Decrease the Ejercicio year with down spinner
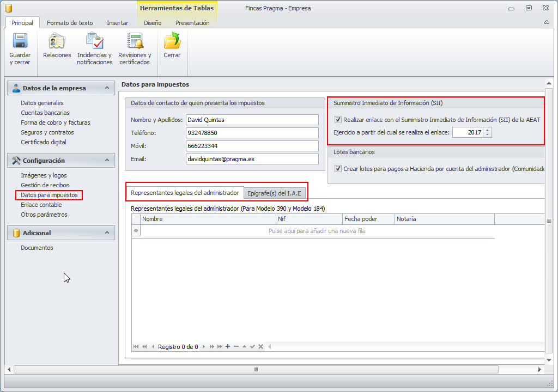558x392 pixels. pos(488,135)
